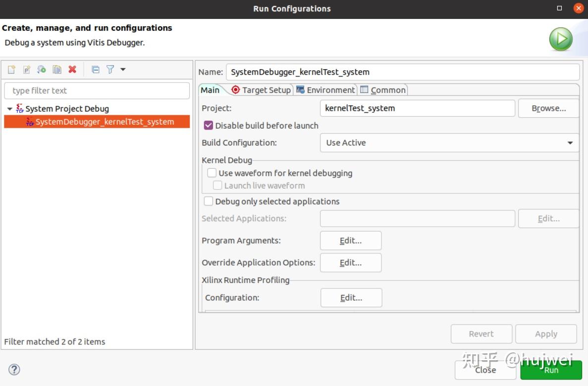The image size is (588, 386).
Task: Open the filter options dropdown arrow
Action: [x=123, y=70]
